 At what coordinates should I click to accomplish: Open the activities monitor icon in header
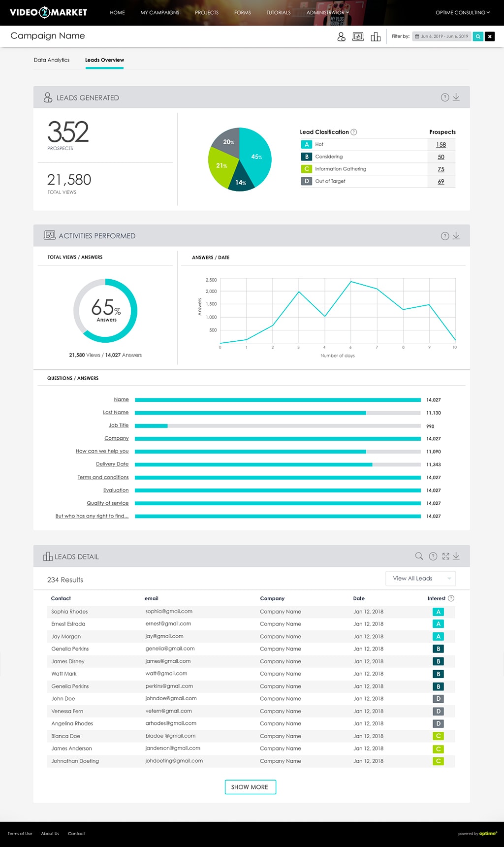[x=358, y=36]
